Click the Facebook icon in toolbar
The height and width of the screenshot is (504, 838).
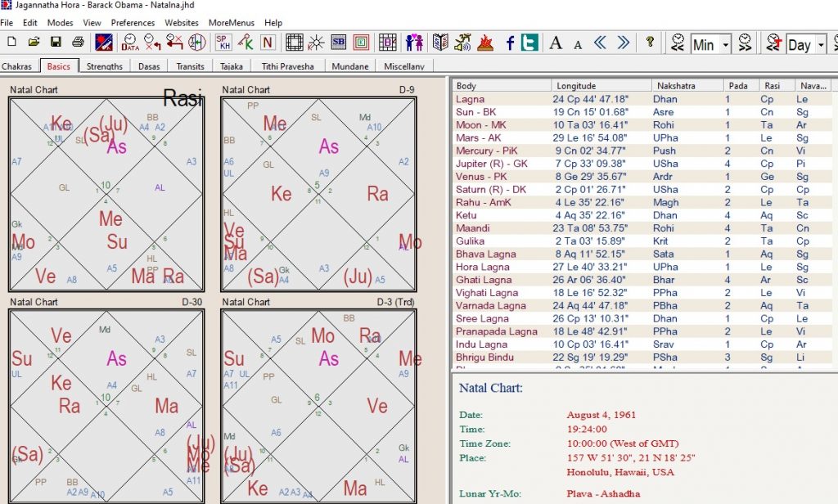tap(510, 43)
